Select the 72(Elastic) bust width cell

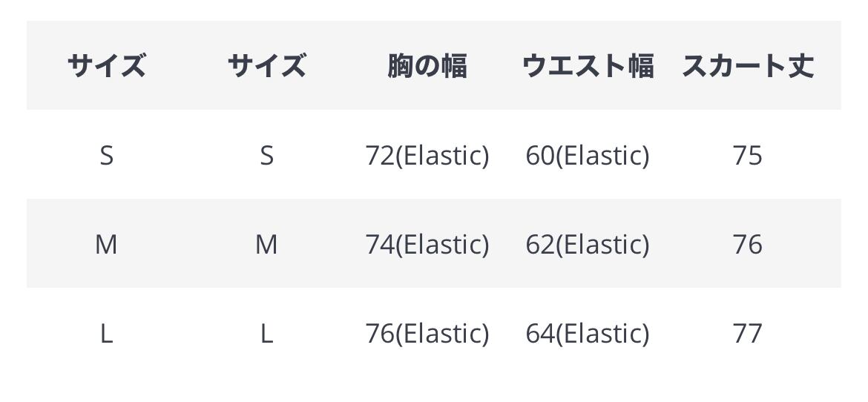coord(427,156)
